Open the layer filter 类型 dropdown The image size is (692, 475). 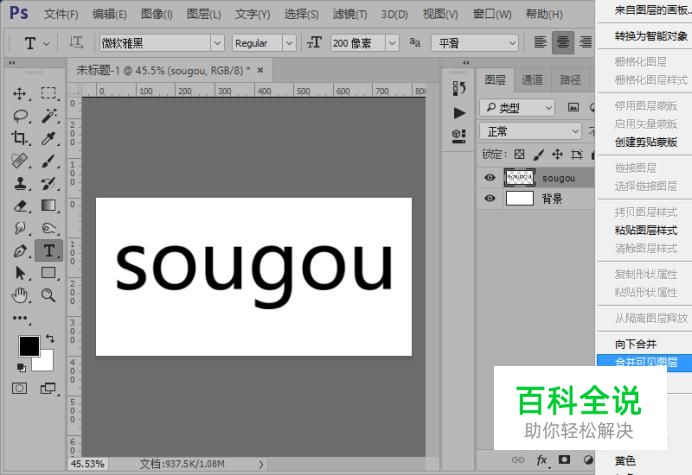click(517, 108)
